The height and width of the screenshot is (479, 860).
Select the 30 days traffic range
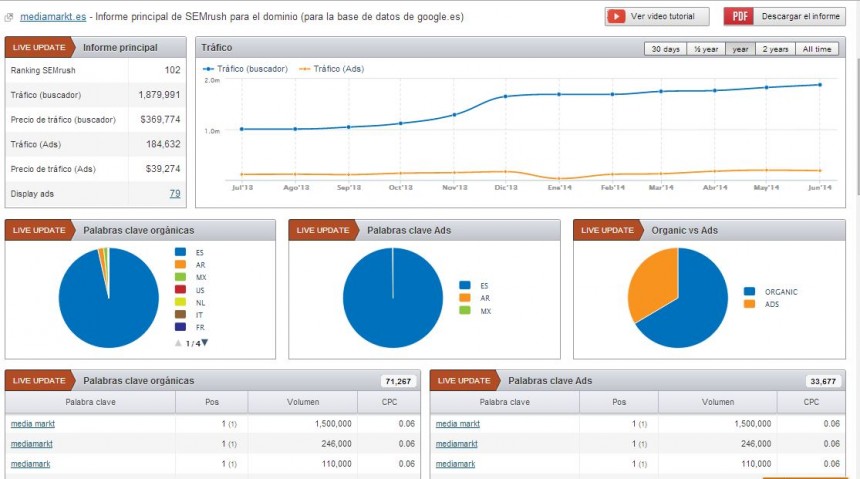665,49
